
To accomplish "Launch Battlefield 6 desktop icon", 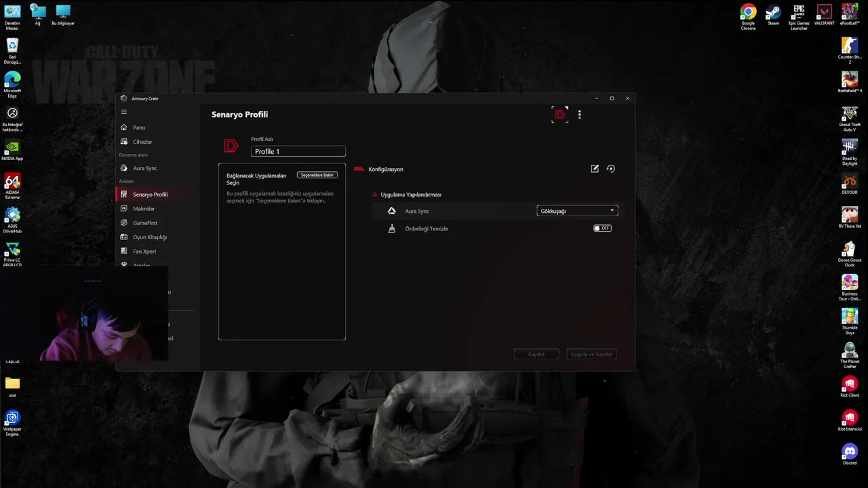I will pos(850,83).
